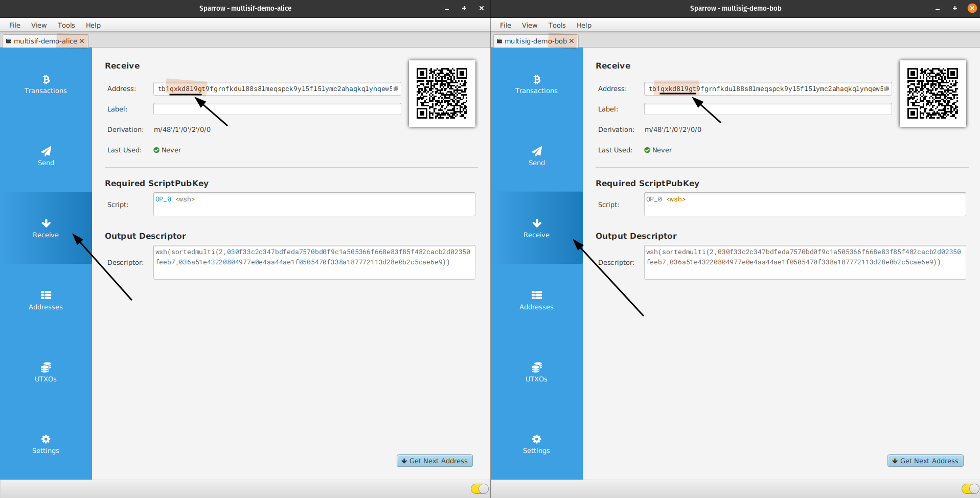Open Settings in the bob wallet sidebar
Image resolution: width=980 pixels, height=498 pixels.
coord(536,444)
